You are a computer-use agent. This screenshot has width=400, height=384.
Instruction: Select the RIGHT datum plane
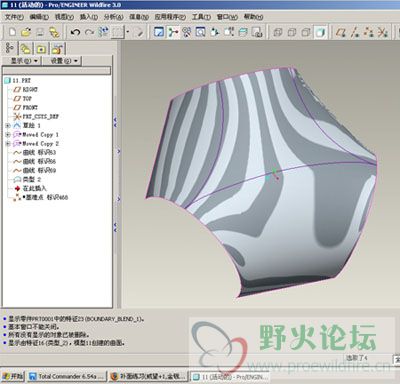coord(26,90)
